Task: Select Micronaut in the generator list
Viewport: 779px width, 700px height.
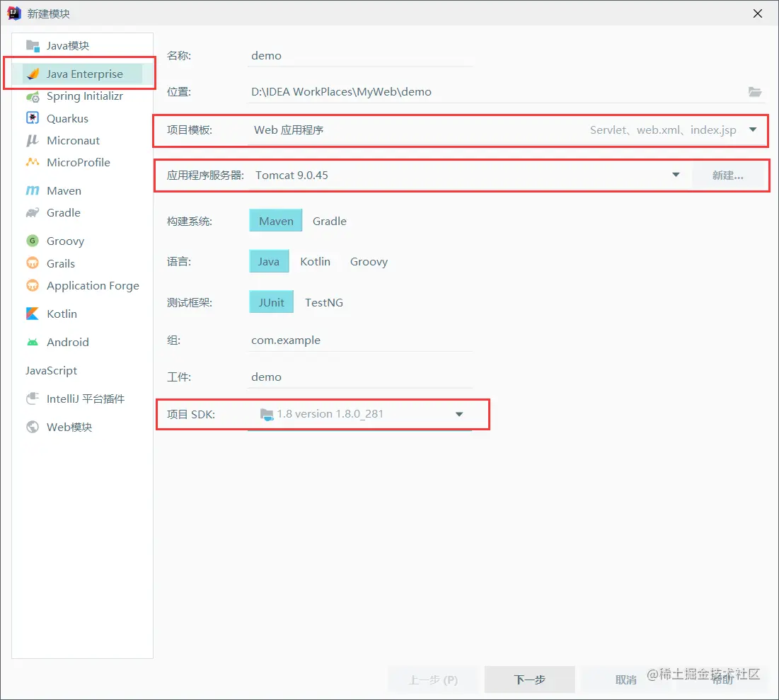Action: [83, 141]
